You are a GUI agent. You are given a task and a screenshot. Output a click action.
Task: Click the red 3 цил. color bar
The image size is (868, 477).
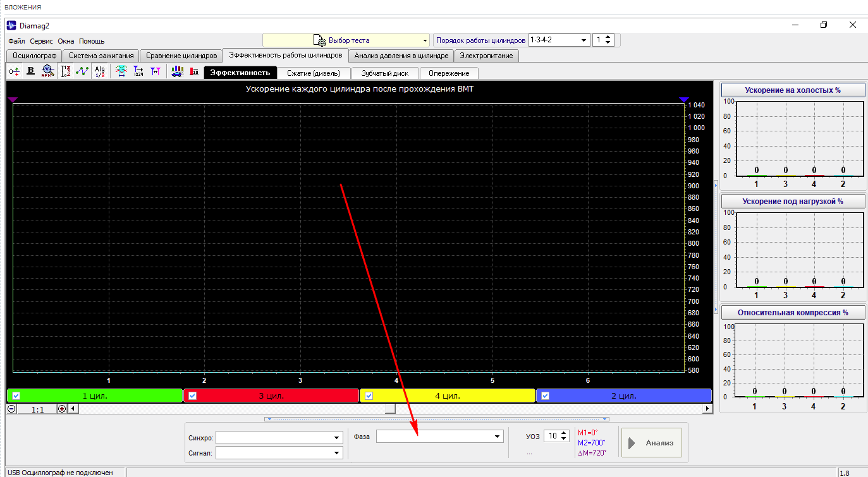(x=271, y=396)
